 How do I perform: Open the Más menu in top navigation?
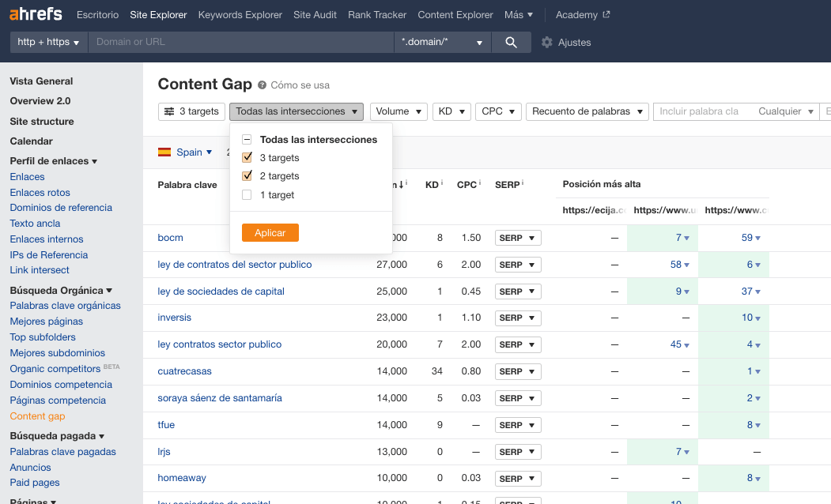(518, 13)
